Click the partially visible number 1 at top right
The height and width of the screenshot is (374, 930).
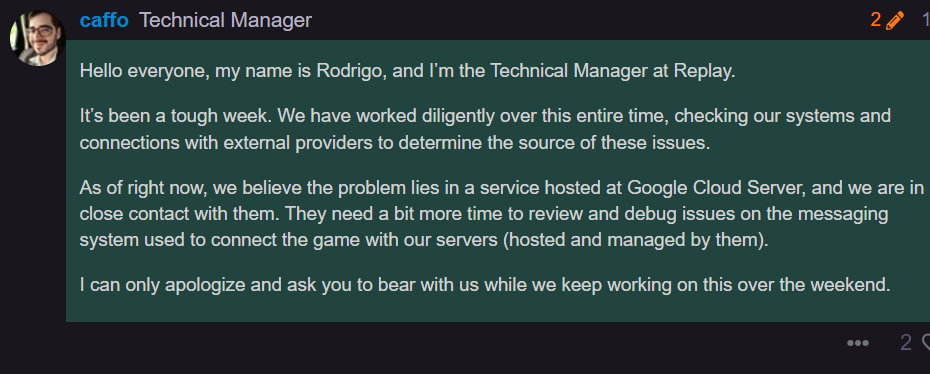tap(926, 20)
